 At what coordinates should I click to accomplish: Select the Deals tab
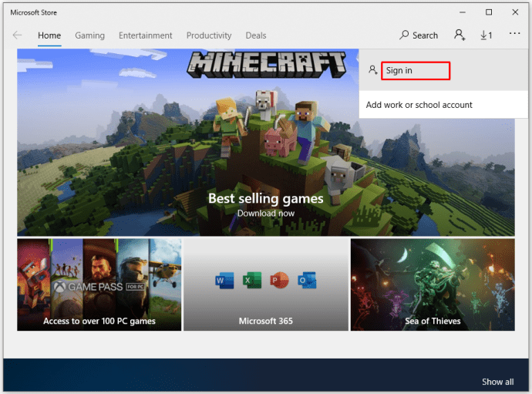click(256, 35)
